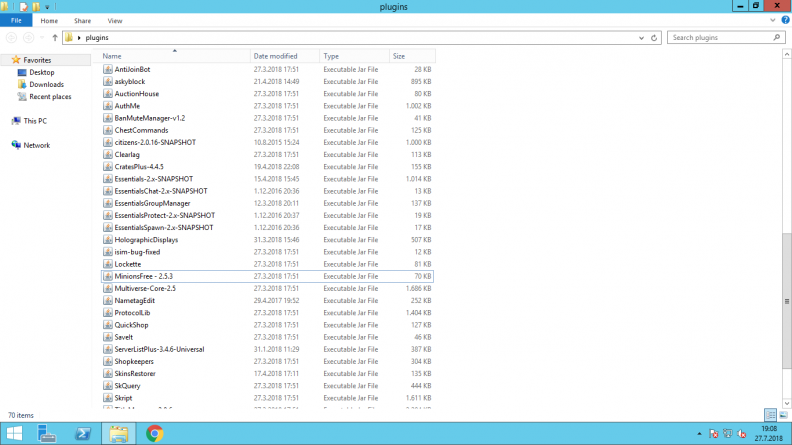
Task: Click the plugins breadcrumb in address bar
Action: pos(97,37)
